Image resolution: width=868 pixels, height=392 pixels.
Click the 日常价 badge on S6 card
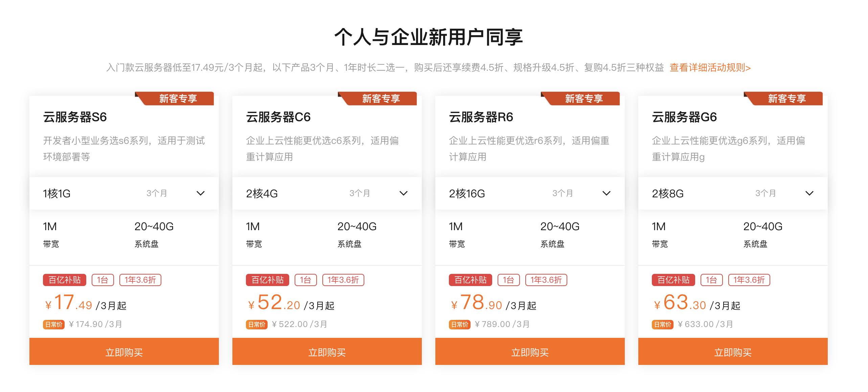click(x=54, y=324)
